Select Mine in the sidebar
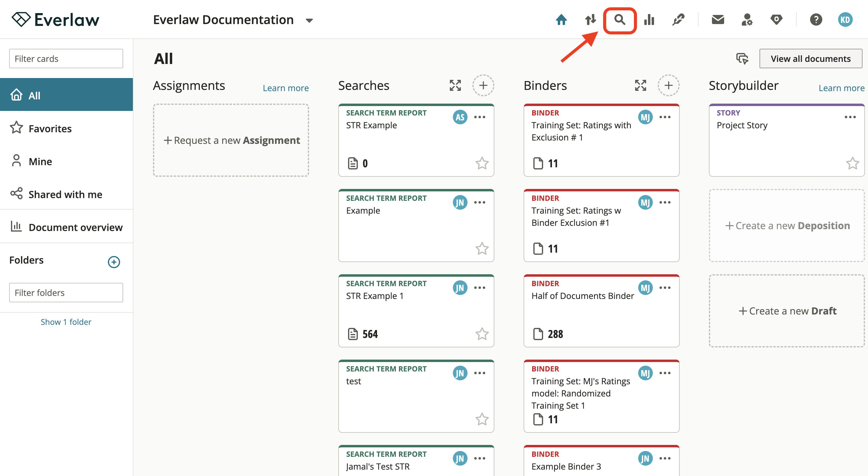The width and height of the screenshot is (868, 476). click(66, 161)
